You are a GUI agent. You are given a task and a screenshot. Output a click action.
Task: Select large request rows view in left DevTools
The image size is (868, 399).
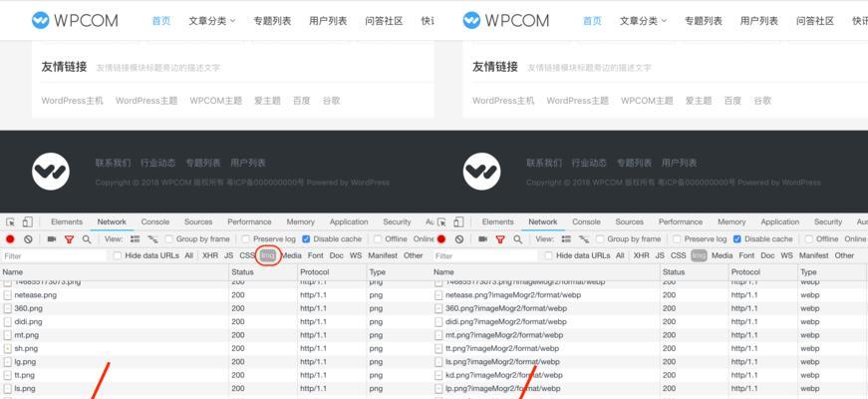136,239
